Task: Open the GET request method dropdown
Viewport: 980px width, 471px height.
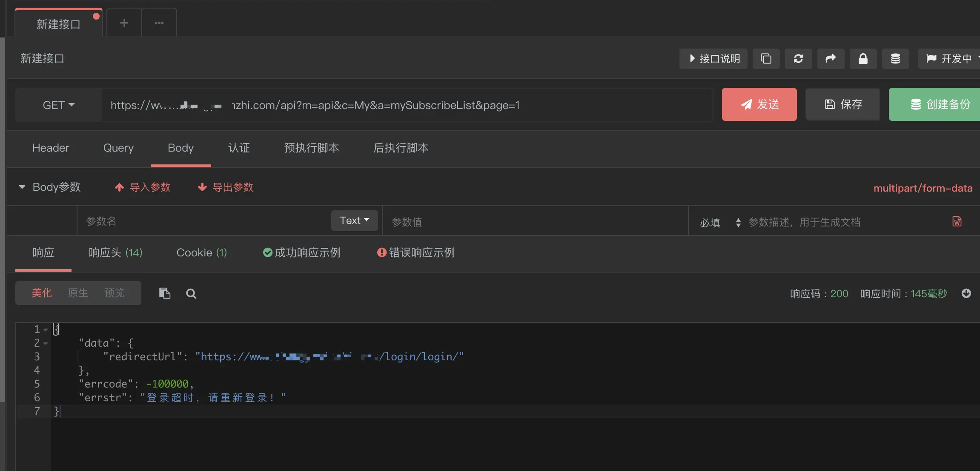Action: [x=58, y=104]
